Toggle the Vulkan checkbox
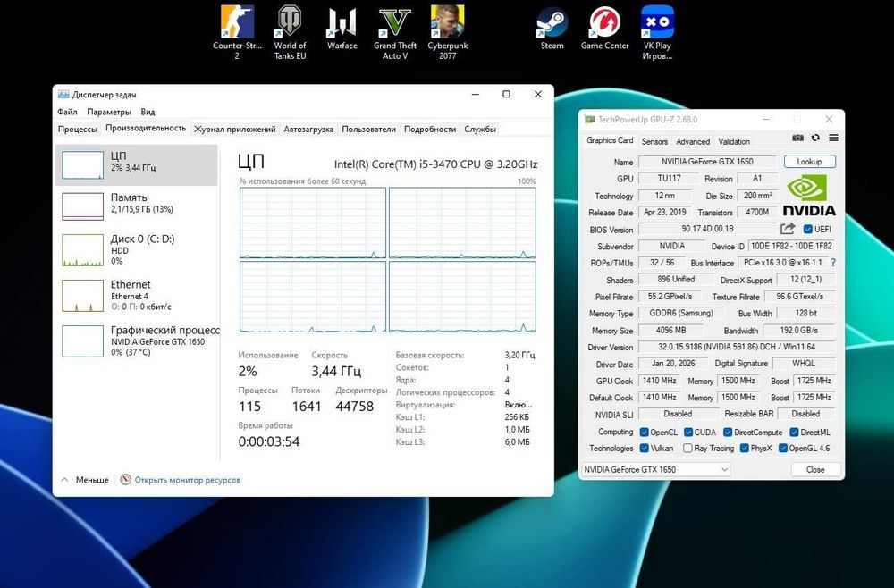The image size is (894, 588). (645, 448)
